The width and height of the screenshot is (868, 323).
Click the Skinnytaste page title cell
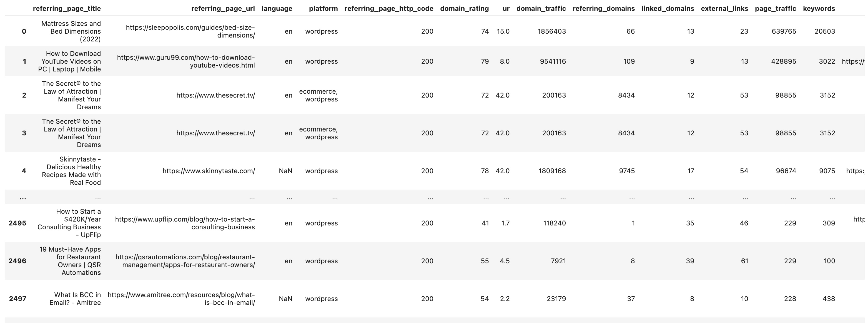[x=71, y=171]
